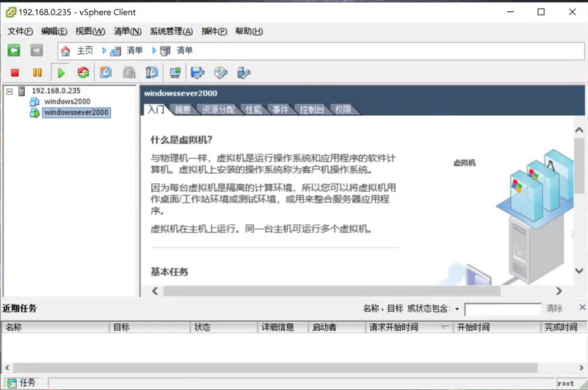Click the tasks list scroll left arrow
The width and height of the screenshot is (588, 390).
click(x=7, y=368)
